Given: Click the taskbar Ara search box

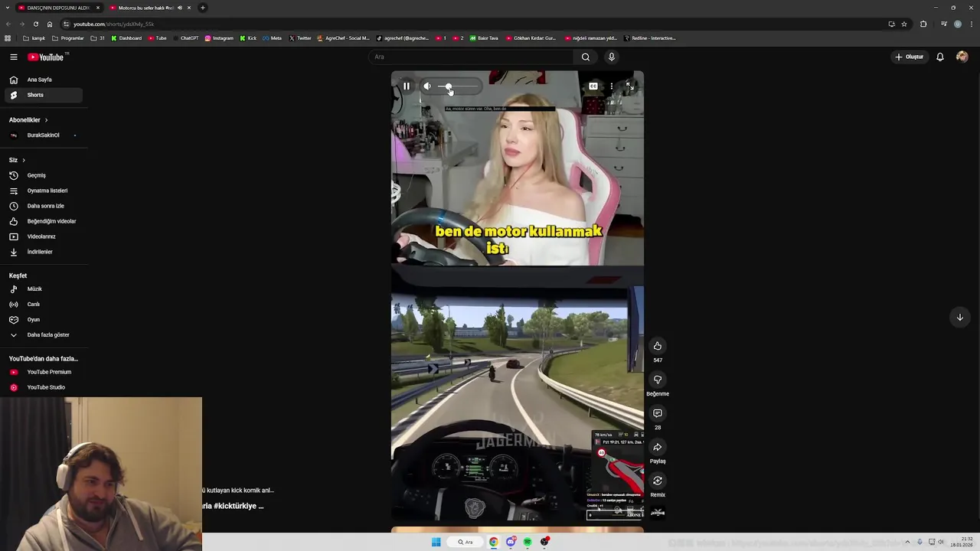Looking at the screenshot, I should tap(465, 542).
